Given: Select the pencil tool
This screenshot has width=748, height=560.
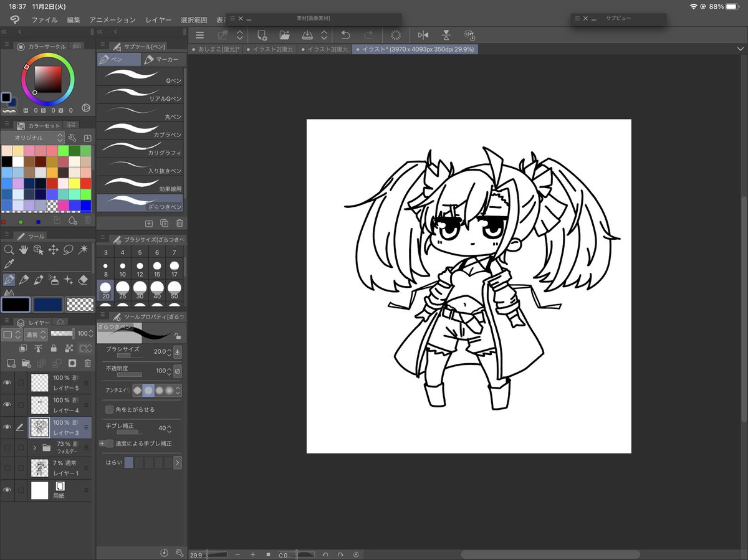Looking at the screenshot, I should pos(24,280).
